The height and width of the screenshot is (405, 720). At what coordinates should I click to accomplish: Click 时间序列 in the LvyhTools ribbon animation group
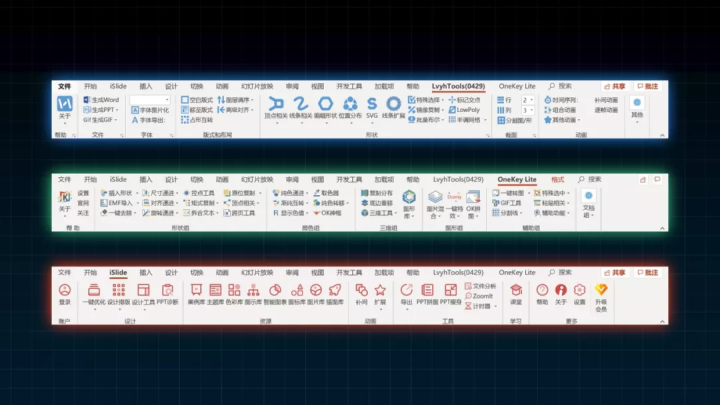pos(561,100)
